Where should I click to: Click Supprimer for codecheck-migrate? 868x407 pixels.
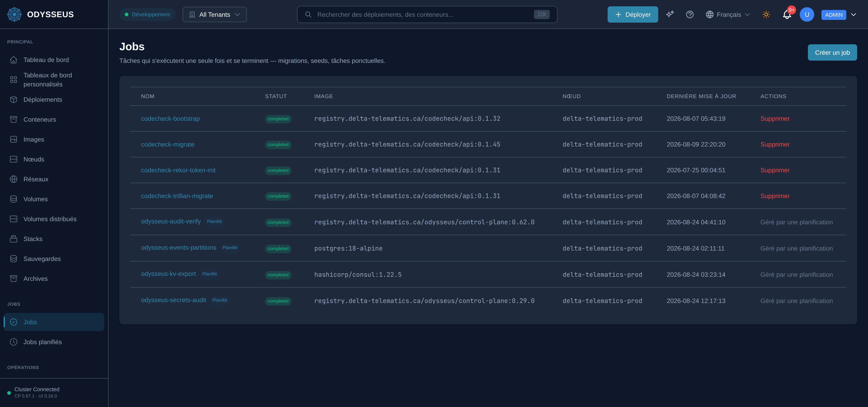775,144
